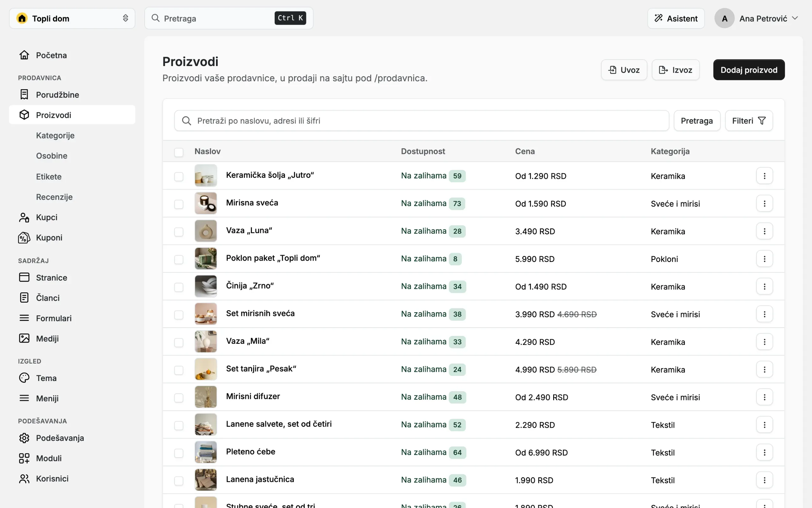Viewport: 812px width, 508px height.
Task: Click the Korisnici users icon
Action: (x=24, y=478)
